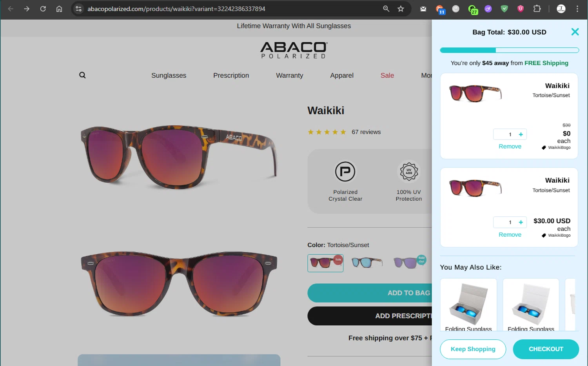Open the Apparel menu
Viewport: 588px width, 366px height.
pyautogui.click(x=342, y=75)
